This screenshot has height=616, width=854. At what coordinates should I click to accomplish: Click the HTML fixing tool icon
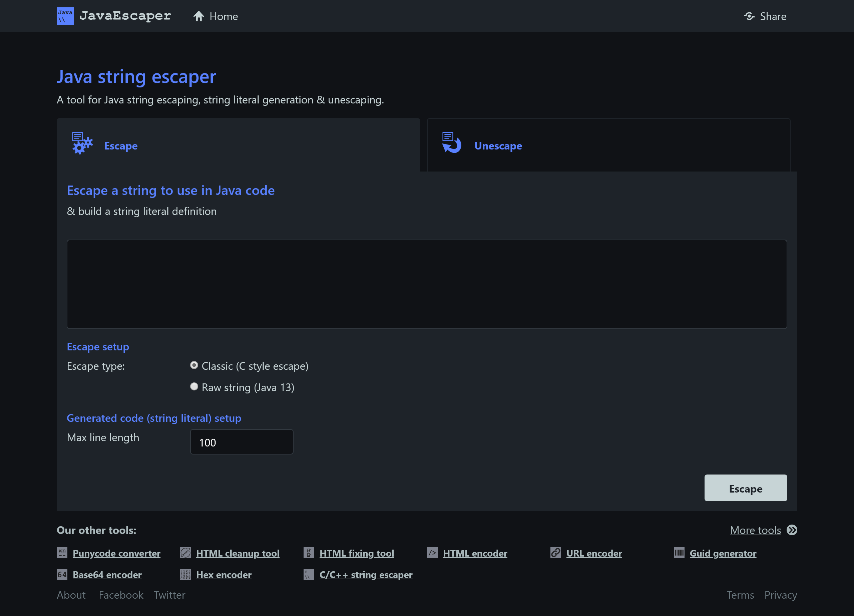pyautogui.click(x=309, y=553)
